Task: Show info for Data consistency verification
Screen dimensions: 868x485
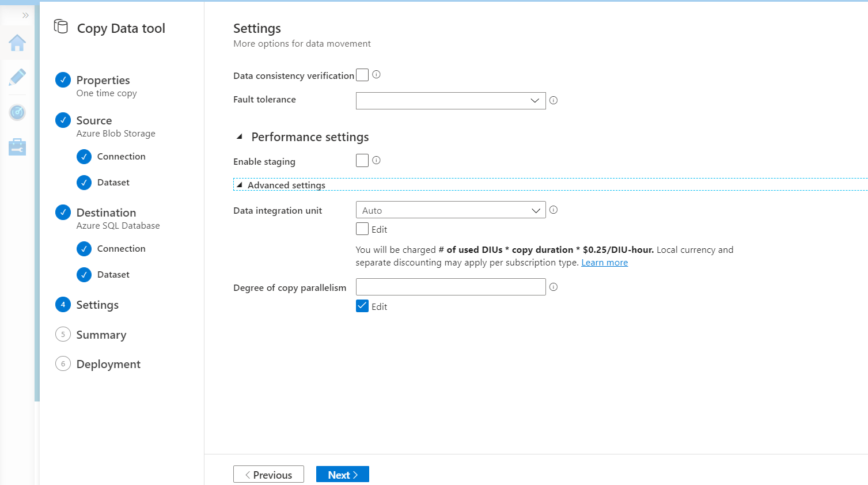Action: pyautogui.click(x=376, y=74)
